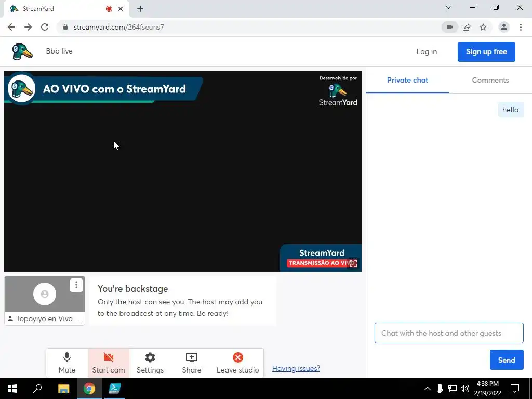This screenshot has width=532, height=399.
Task: Click Chrome icon in taskbar
Action: click(x=89, y=389)
